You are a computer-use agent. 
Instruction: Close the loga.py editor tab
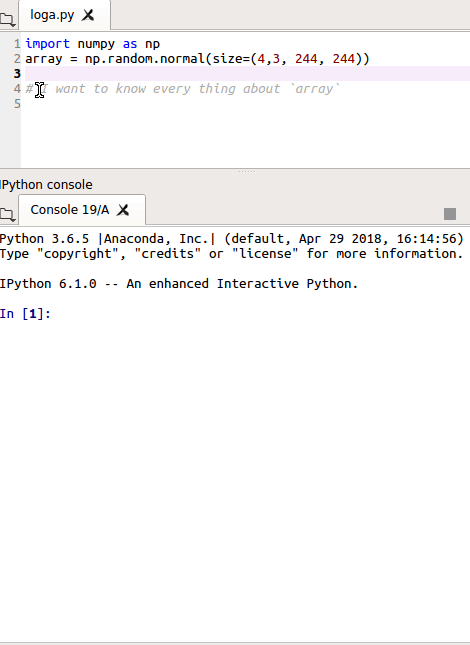click(88, 15)
